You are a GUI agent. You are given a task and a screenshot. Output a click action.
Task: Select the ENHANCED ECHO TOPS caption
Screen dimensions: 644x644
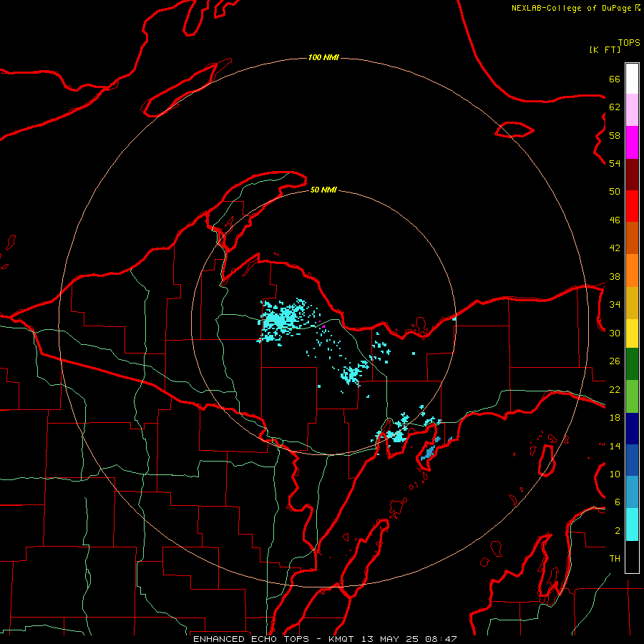pos(250,639)
